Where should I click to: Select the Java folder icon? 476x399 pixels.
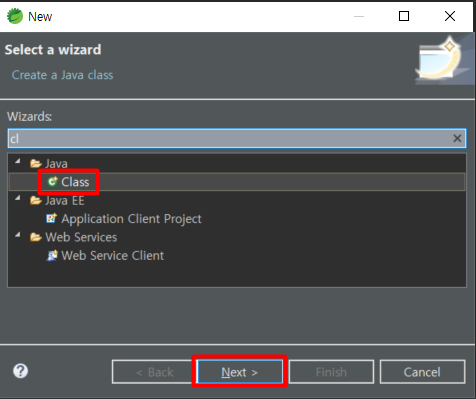pos(36,164)
